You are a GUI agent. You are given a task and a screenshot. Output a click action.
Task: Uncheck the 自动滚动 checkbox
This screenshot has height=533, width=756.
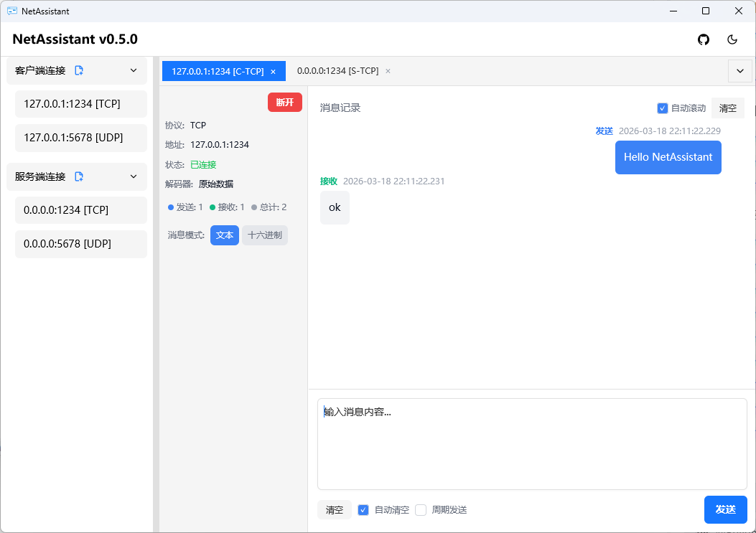click(x=662, y=108)
